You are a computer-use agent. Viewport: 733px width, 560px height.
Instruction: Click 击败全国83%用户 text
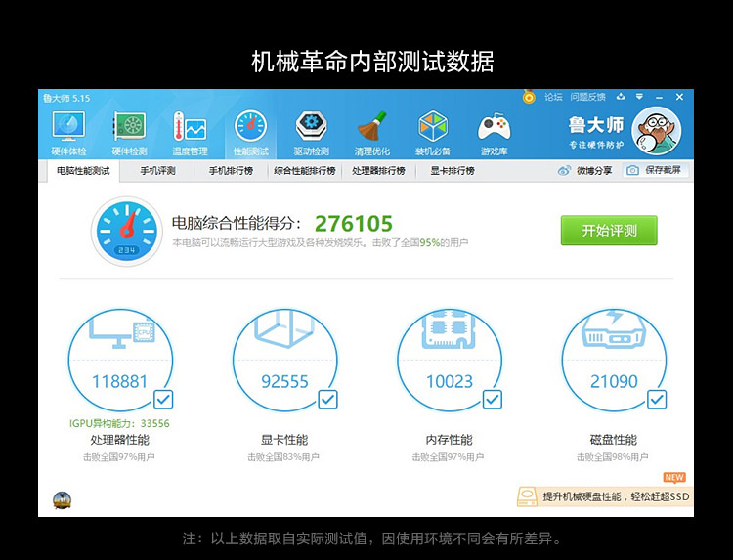283,457
